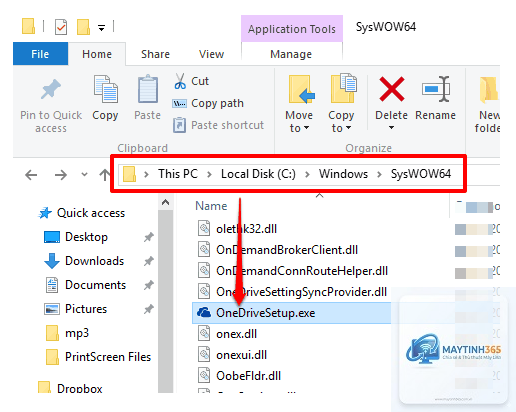Expand chevron after Windows breadcrumb
Image resolution: width=516 pixels, height=412 pixels.
[379, 174]
